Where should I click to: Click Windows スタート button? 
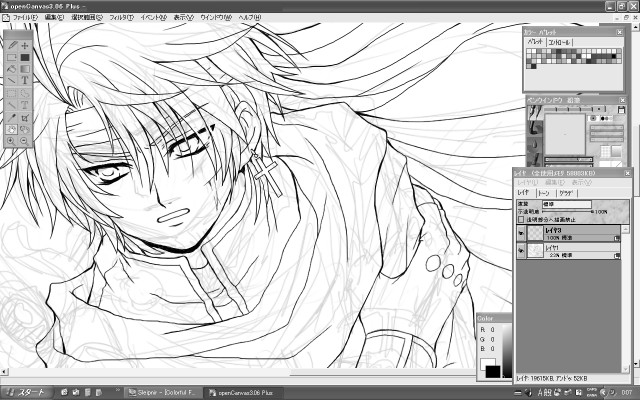(27, 393)
